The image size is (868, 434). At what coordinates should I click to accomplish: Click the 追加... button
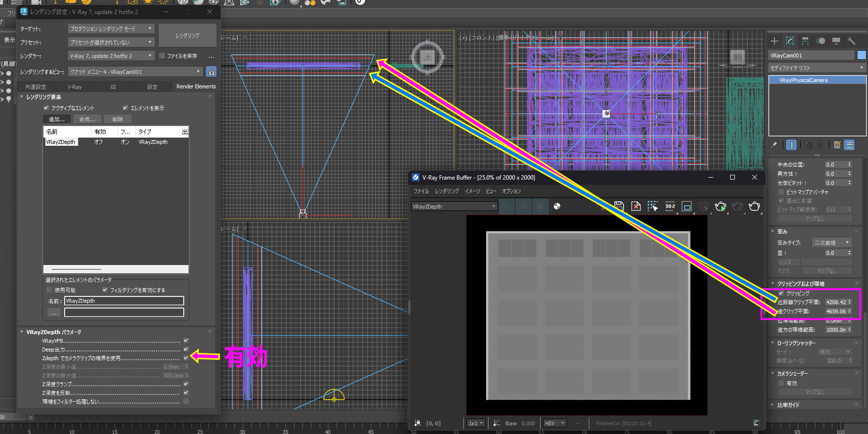pyautogui.click(x=56, y=119)
